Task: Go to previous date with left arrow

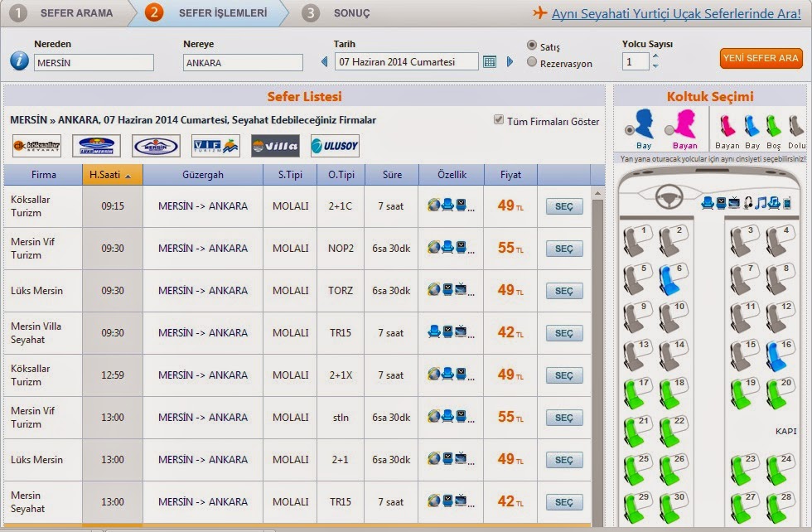Action: 324,61
